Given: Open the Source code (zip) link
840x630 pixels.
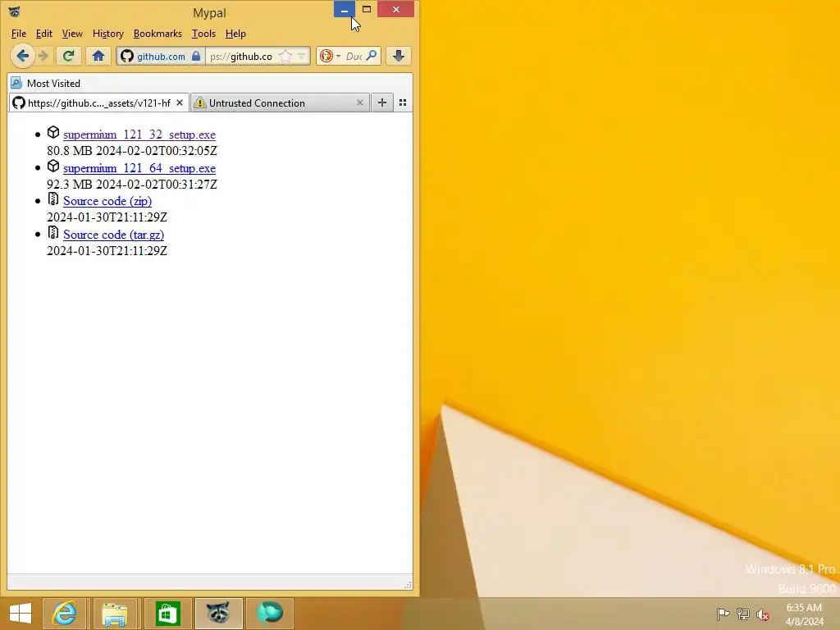Looking at the screenshot, I should coord(107,202).
